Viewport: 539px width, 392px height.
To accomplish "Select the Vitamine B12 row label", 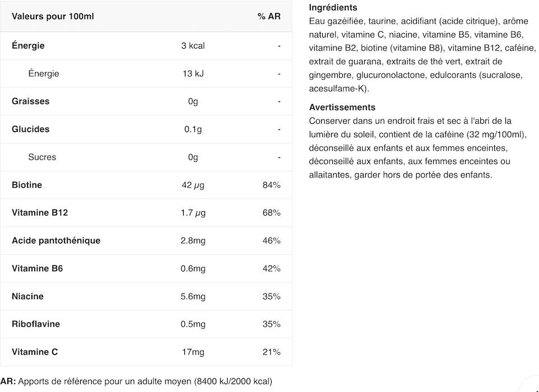I will click(x=40, y=213).
